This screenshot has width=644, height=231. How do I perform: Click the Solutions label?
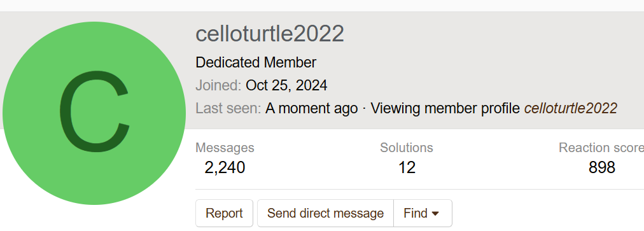(407, 148)
